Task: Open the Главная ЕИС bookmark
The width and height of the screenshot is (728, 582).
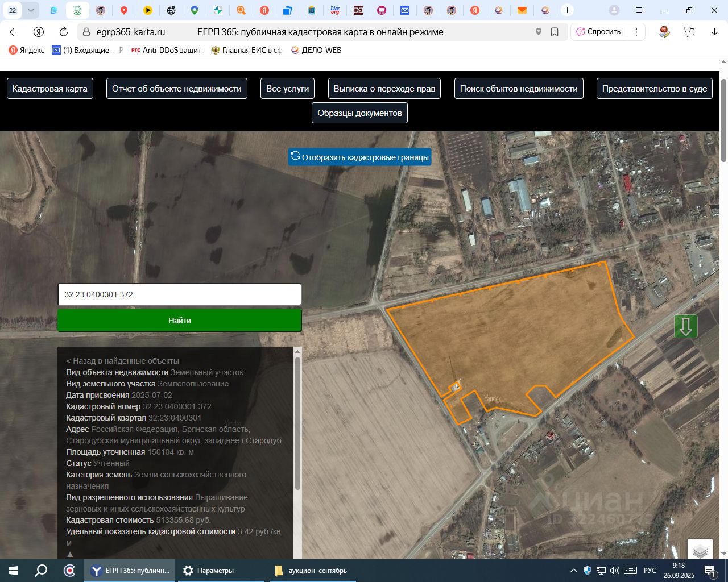Action: pos(247,50)
